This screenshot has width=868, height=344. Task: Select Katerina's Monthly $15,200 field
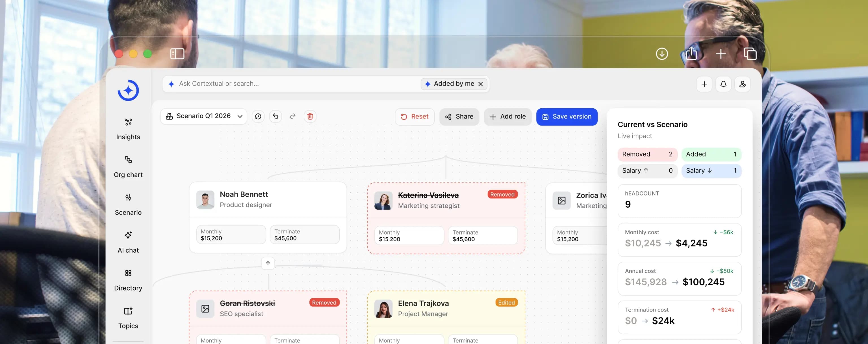tap(409, 235)
